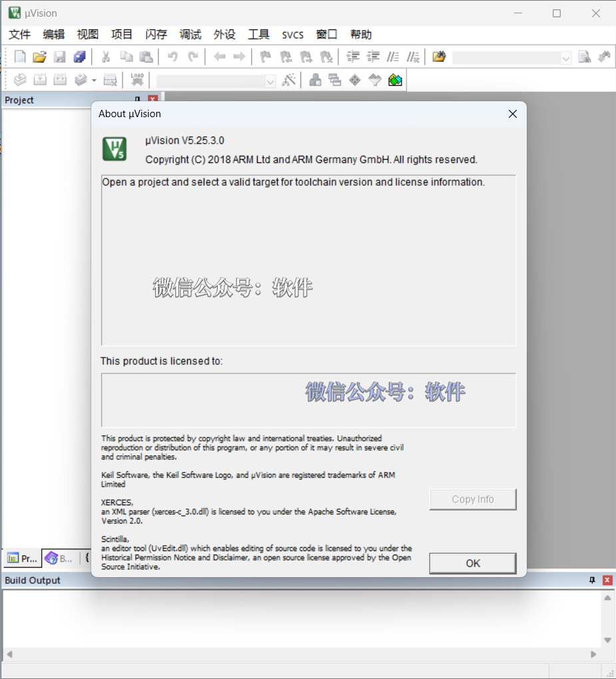
Task: Close the About µVision dialog with X
Action: pyautogui.click(x=513, y=114)
